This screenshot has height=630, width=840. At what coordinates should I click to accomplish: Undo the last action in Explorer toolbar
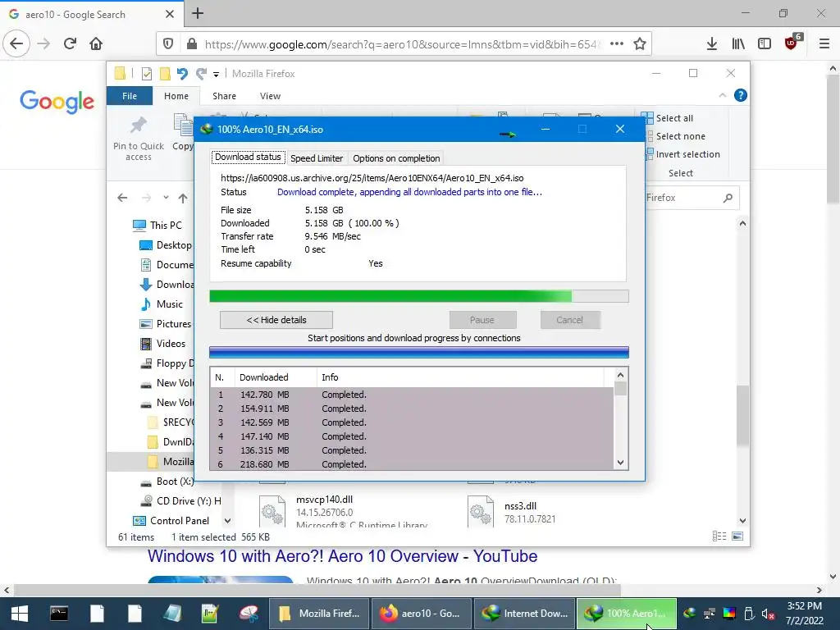pos(182,74)
